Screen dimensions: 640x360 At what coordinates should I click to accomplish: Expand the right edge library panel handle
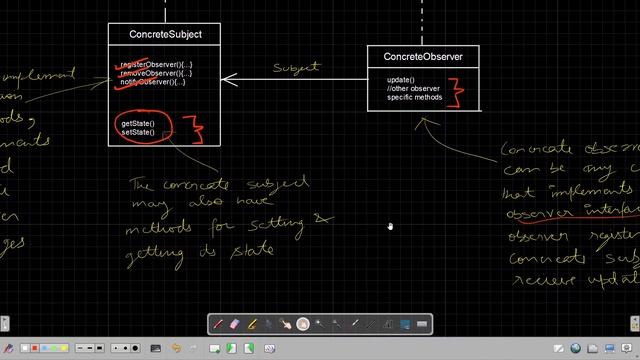click(635, 324)
